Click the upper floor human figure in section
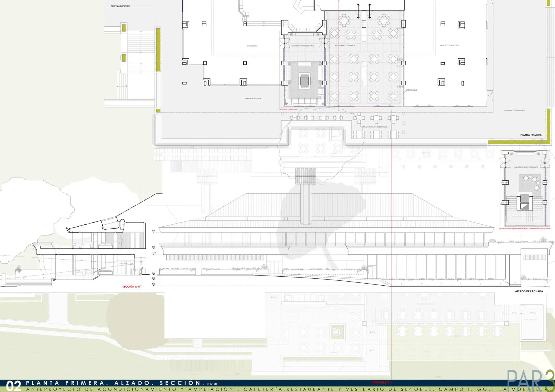Image resolution: width=555 pixels, height=392 pixels. pos(121,242)
